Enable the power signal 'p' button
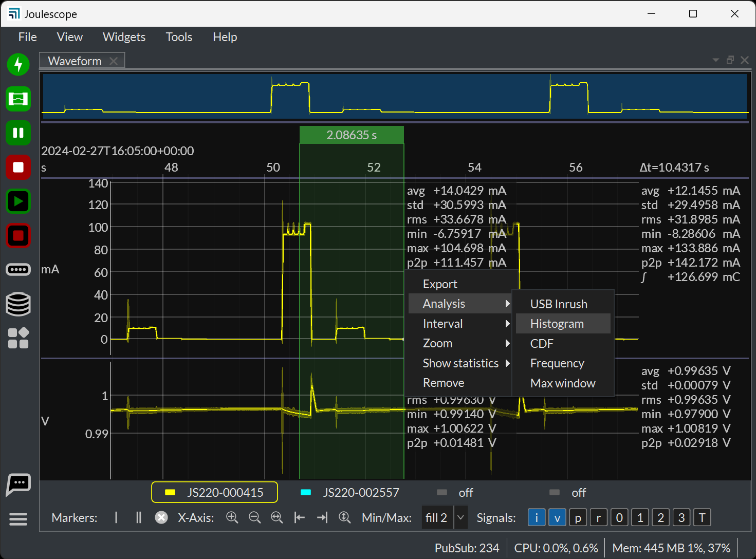 [x=578, y=517]
